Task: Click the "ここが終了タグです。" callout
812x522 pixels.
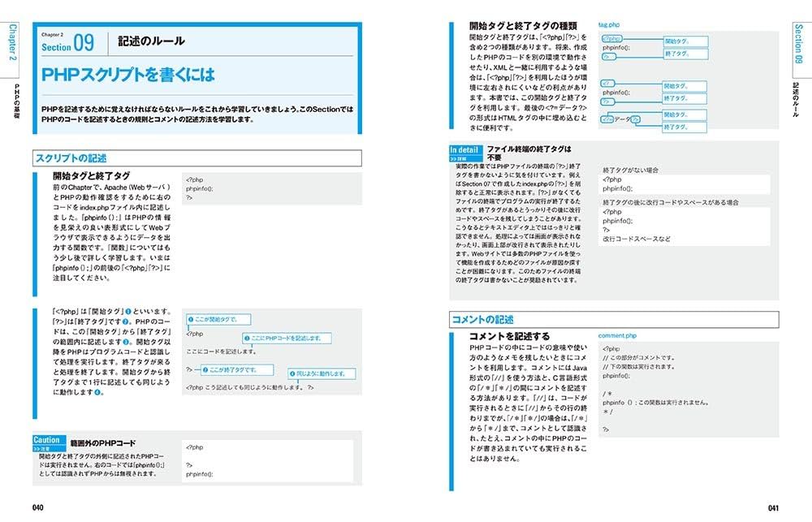Action: click(x=236, y=369)
